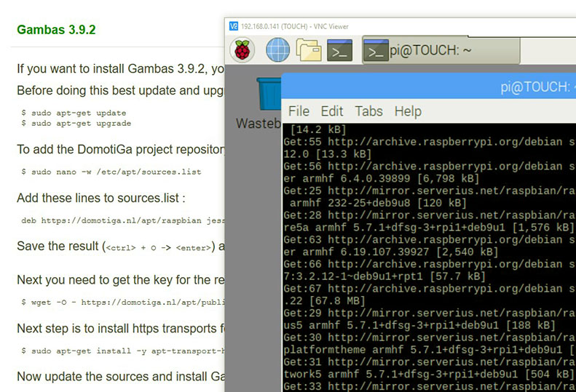The image size is (576, 392).
Task: Click the terminal line starting 'Get:29'
Action: [x=430, y=313]
